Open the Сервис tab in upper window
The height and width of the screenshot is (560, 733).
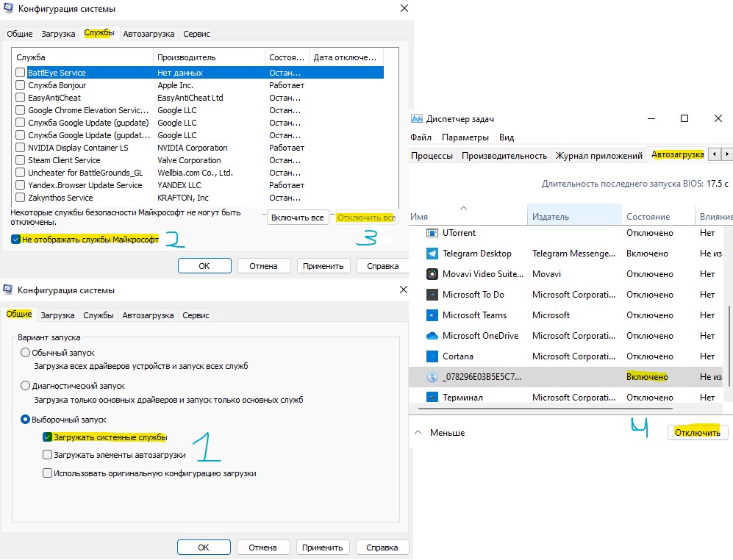196,34
